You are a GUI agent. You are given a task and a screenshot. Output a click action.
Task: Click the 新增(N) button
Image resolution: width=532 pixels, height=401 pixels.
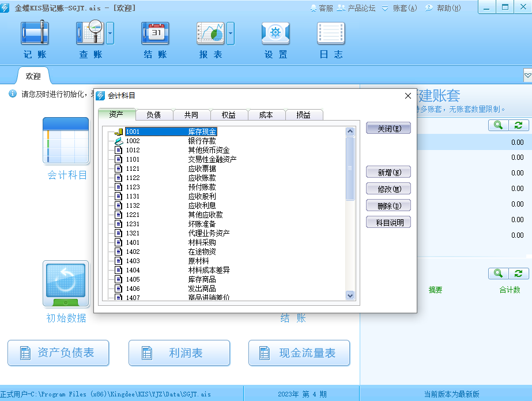[388, 172]
